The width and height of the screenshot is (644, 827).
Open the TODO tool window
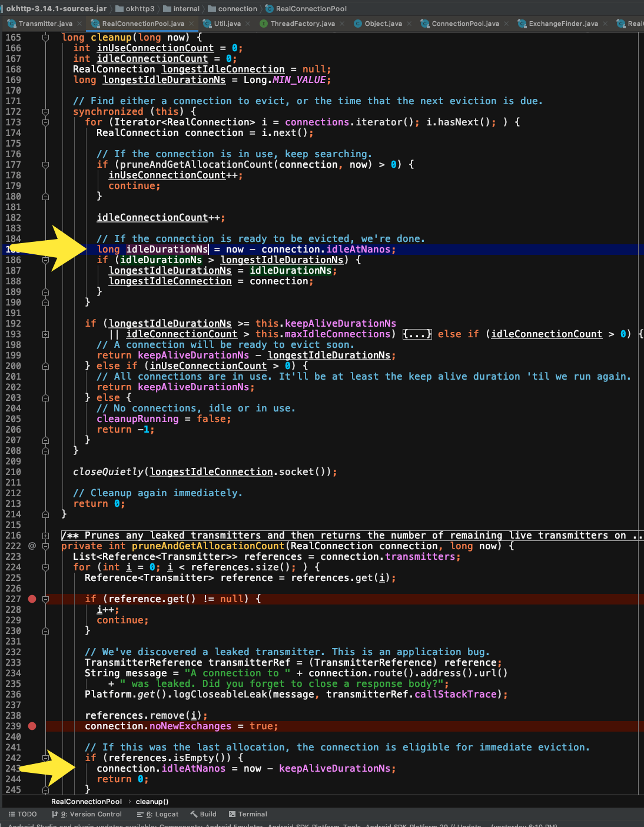tap(22, 813)
